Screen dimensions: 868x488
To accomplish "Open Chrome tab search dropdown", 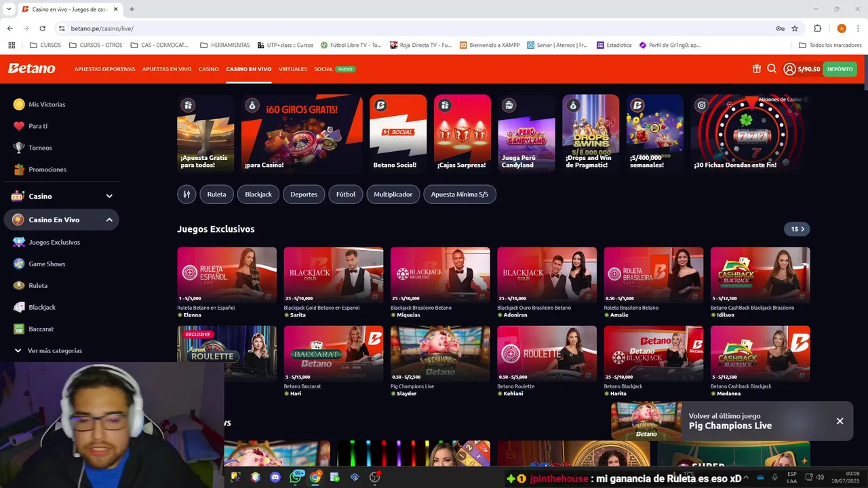I will coord(9,9).
